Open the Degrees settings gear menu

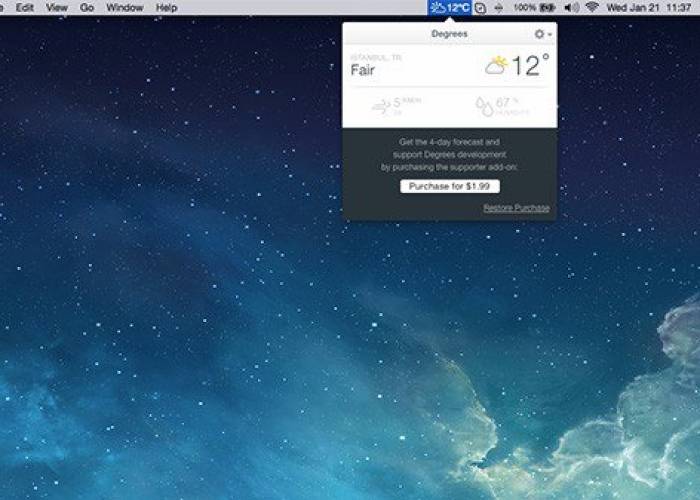click(542, 34)
